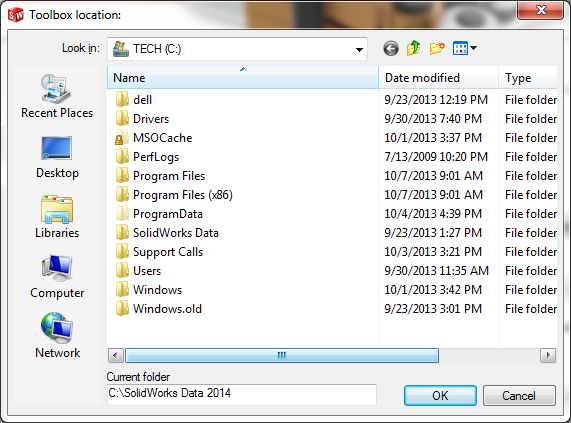Click in the Current folder path field

tap(242, 394)
